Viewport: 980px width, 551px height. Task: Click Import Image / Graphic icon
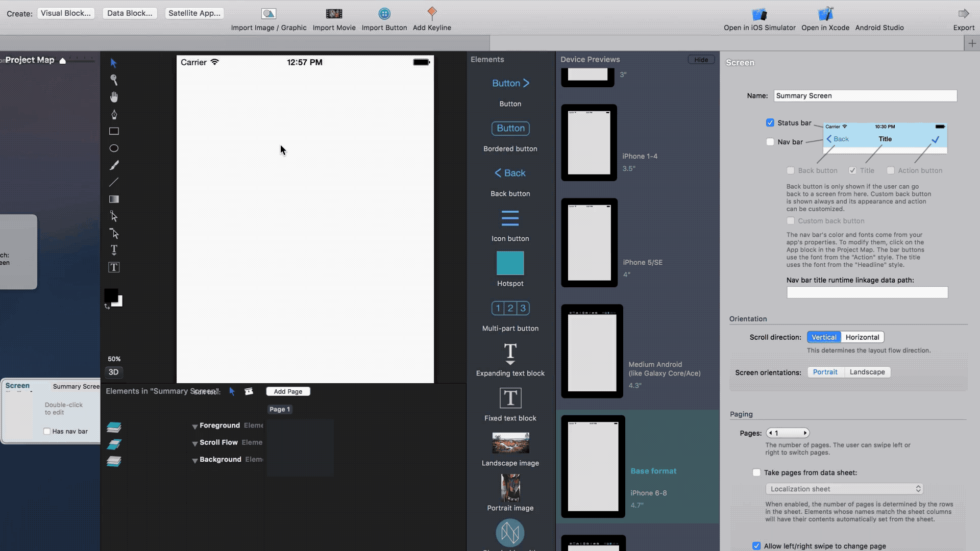[268, 14]
